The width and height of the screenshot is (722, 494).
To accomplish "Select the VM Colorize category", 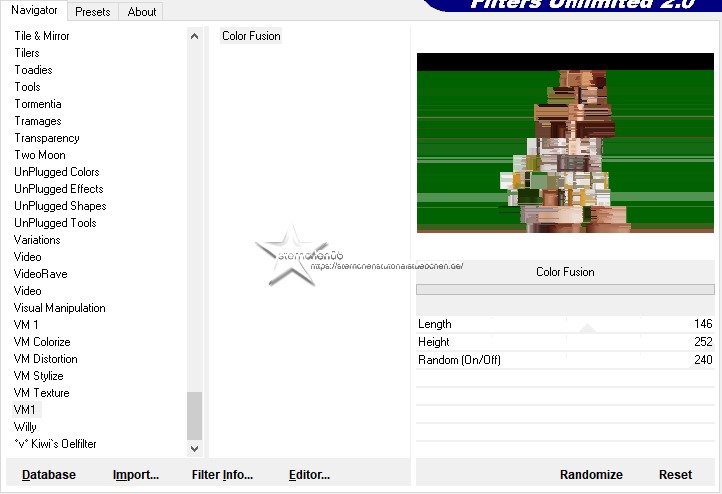I will tap(42, 342).
